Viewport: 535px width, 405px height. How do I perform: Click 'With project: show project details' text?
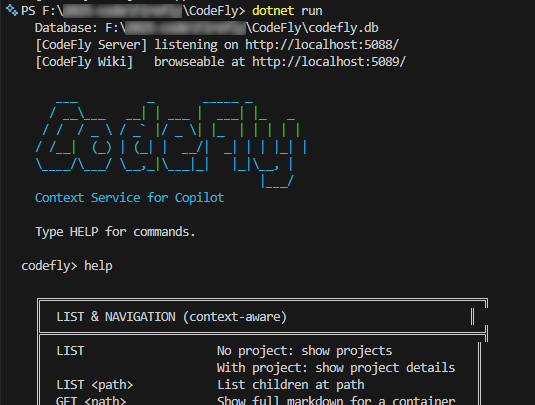tap(336, 368)
